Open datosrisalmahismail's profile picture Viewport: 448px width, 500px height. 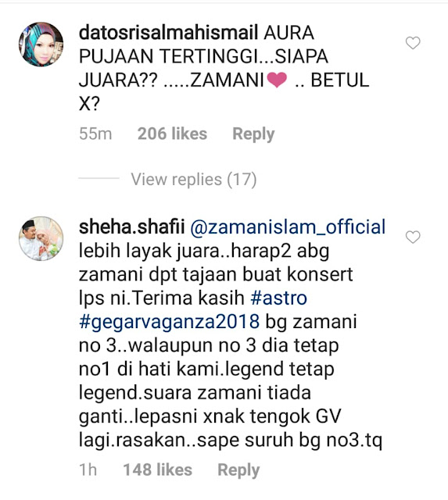[x=41, y=44]
